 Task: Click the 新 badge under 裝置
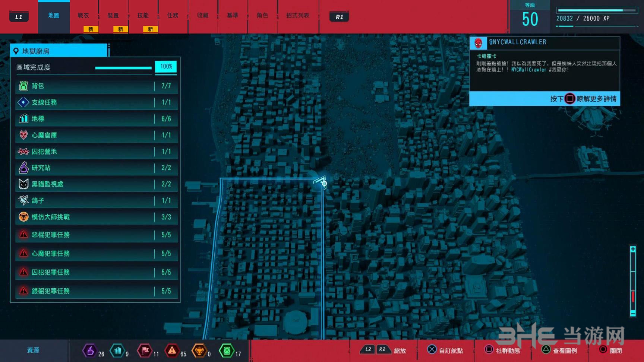click(120, 29)
